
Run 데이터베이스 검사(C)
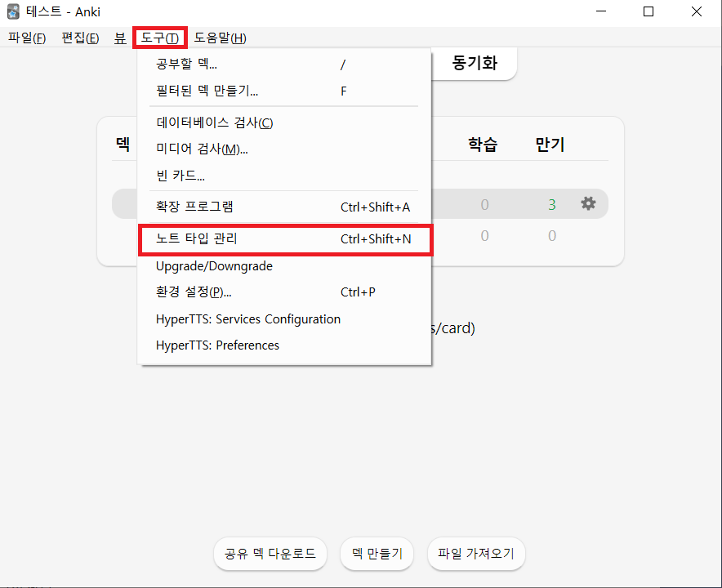[284, 122]
